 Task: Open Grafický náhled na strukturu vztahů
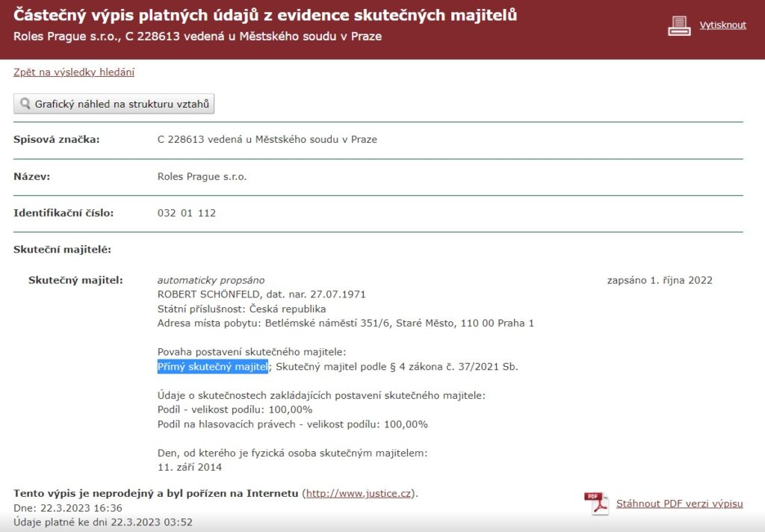114,104
